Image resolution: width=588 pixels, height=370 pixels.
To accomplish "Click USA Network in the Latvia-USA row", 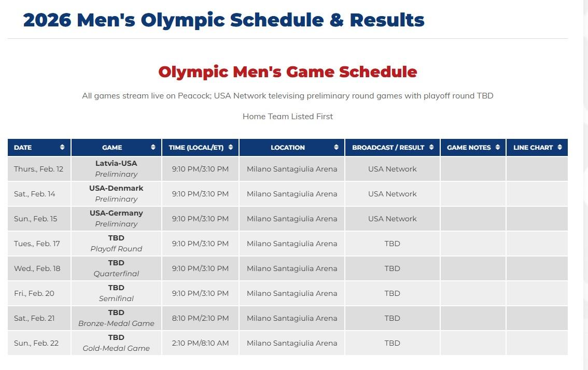I will 392,169.
